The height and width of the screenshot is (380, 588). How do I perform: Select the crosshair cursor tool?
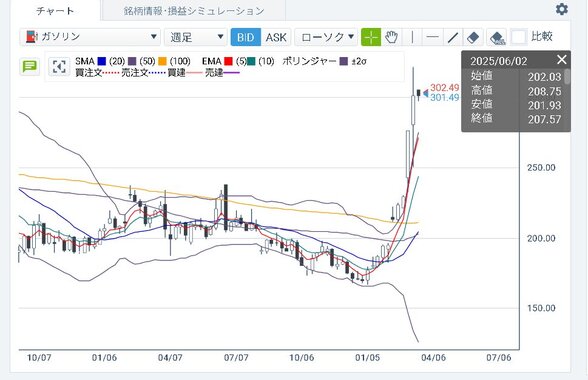tap(371, 37)
